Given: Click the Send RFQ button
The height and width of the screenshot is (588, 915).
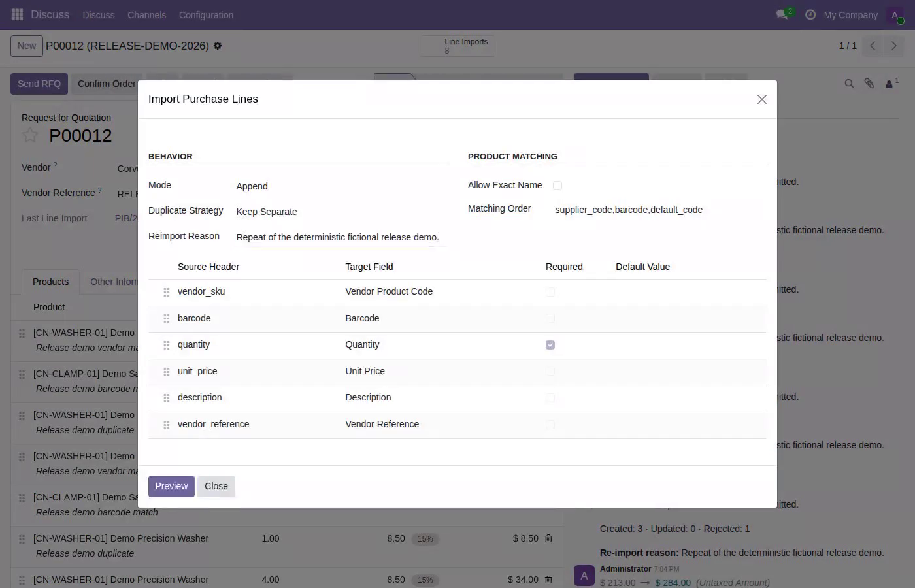Looking at the screenshot, I should [x=39, y=84].
